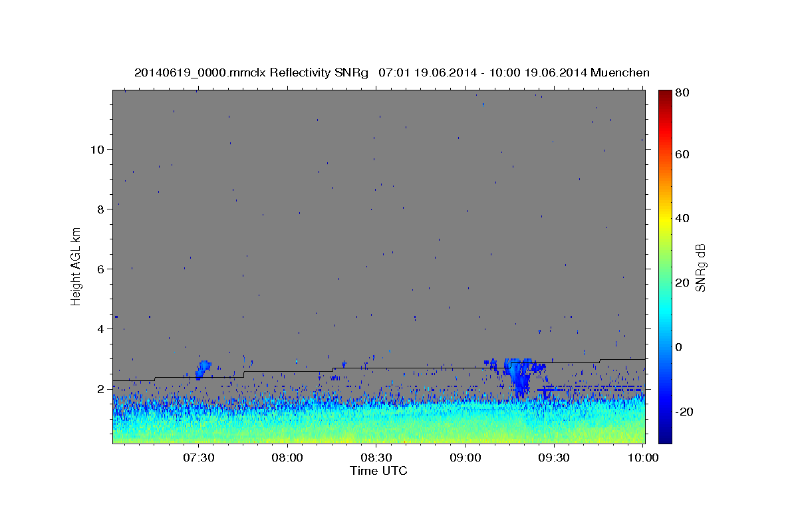Click the height tick label 2
This screenshot has width=798, height=532.
tap(100, 388)
